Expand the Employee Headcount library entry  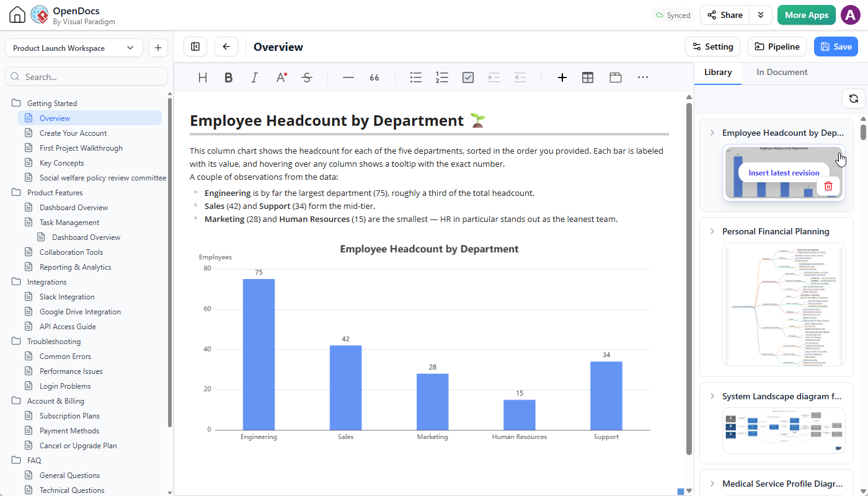click(x=712, y=133)
